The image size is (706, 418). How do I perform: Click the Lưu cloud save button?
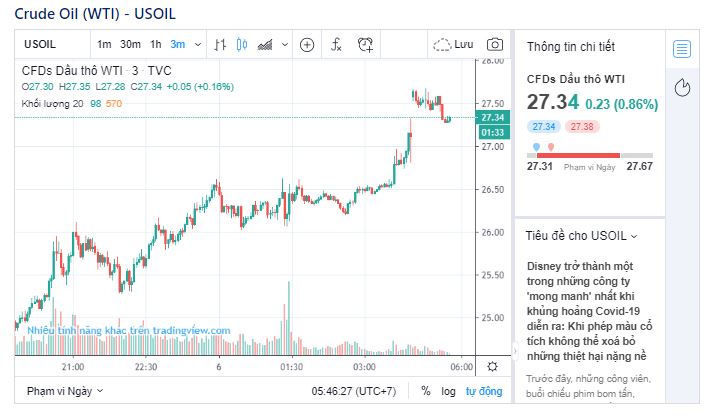454,44
